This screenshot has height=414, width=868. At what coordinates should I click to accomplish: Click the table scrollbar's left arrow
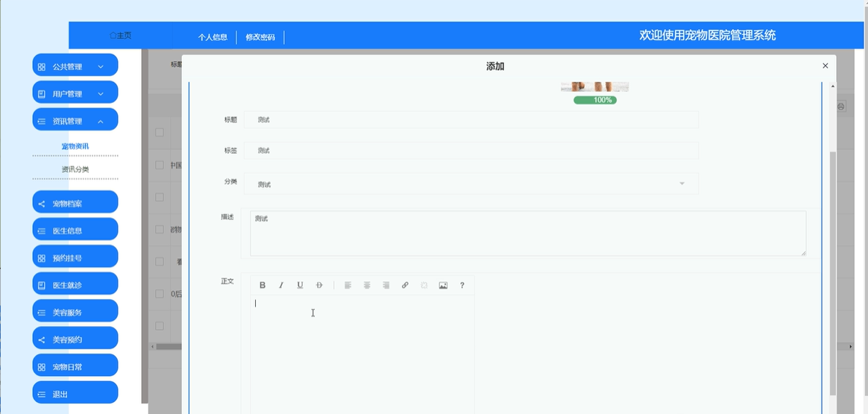[x=154, y=346]
